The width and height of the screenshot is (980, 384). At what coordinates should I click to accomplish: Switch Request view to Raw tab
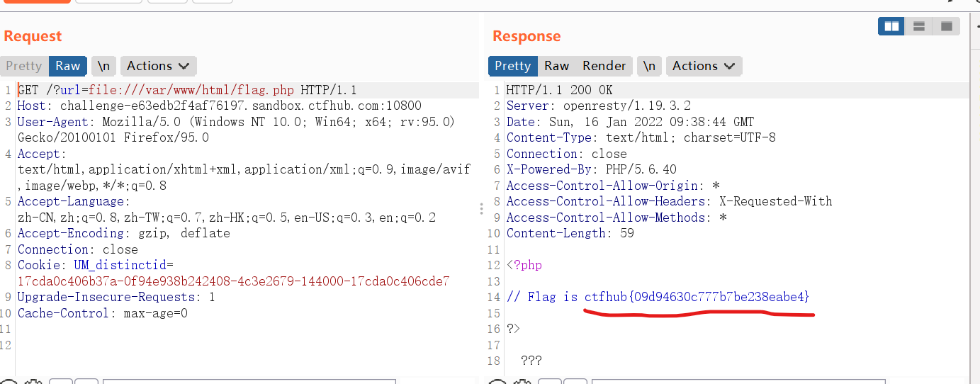click(68, 66)
